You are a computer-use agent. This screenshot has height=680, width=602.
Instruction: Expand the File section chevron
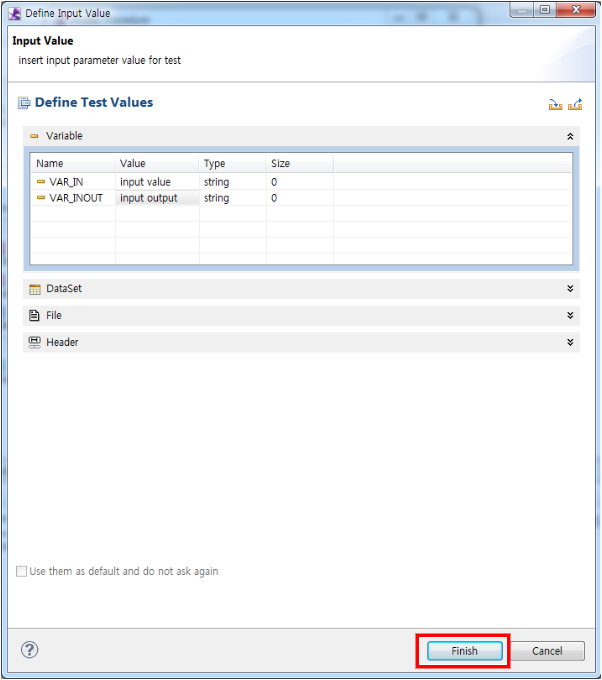(570, 315)
